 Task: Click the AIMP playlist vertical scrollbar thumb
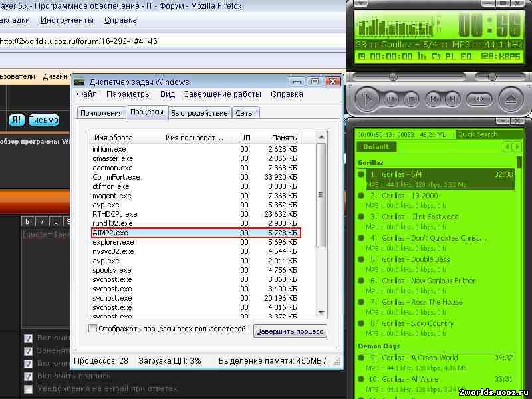tap(519, 162)
